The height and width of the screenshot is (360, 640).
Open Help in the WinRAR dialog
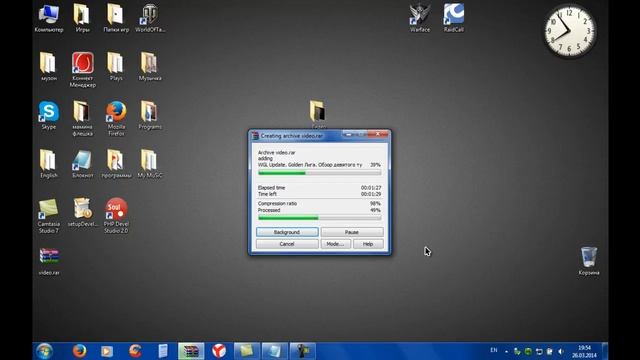click(368, 244)
